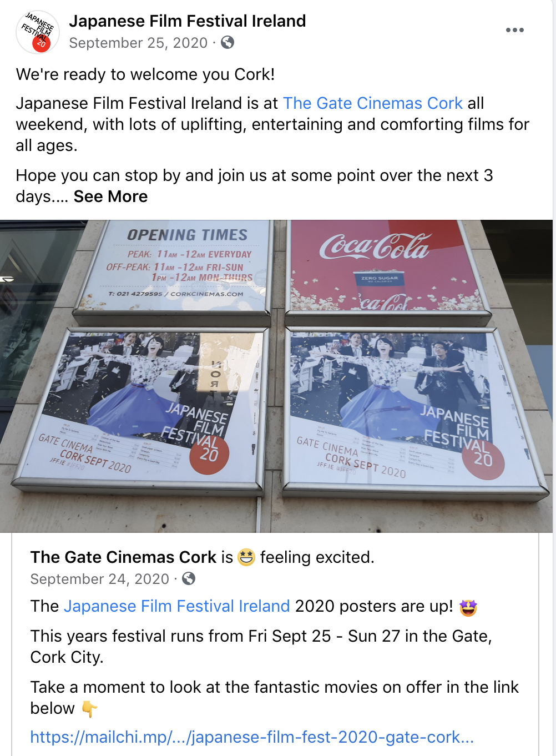The image size is (556, 756).
Task: Click the September 25, 2020 post timestamp
Action: 138,43
